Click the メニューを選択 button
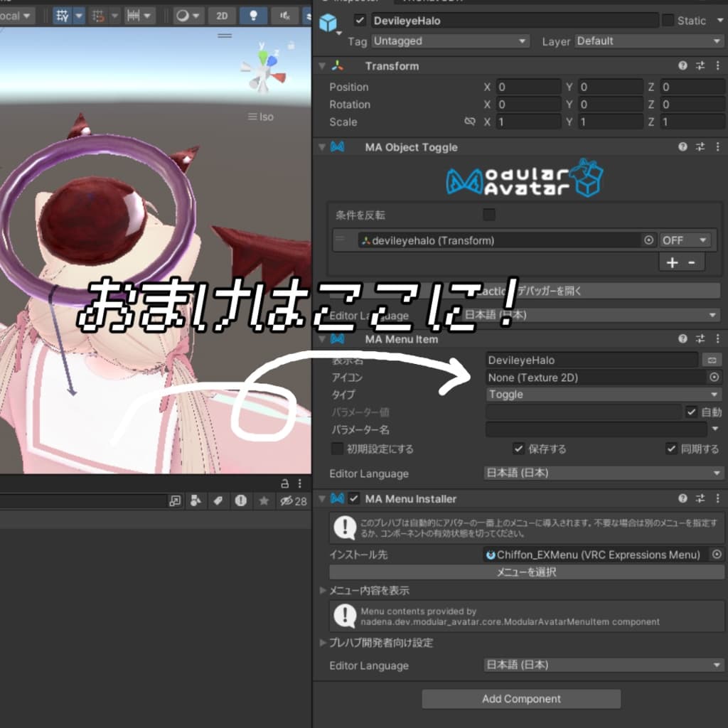728x728 pixels. pos(528,572)
